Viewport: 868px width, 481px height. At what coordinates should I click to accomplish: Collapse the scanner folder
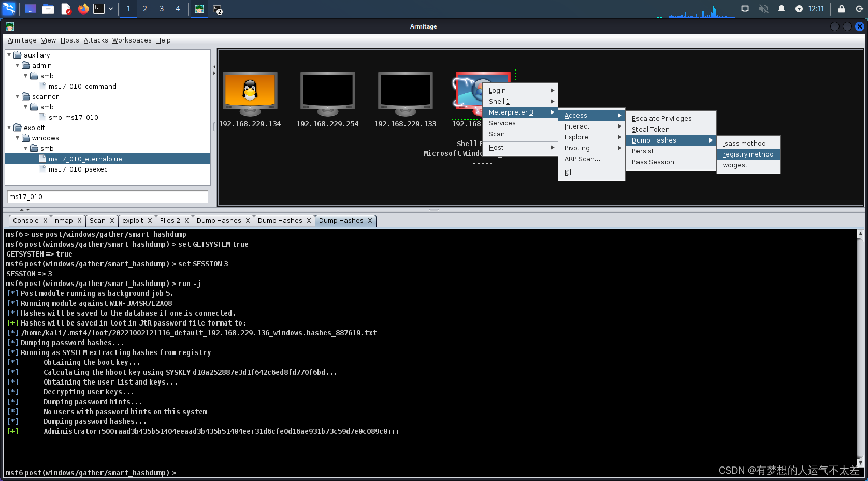(x=18, y=96)
